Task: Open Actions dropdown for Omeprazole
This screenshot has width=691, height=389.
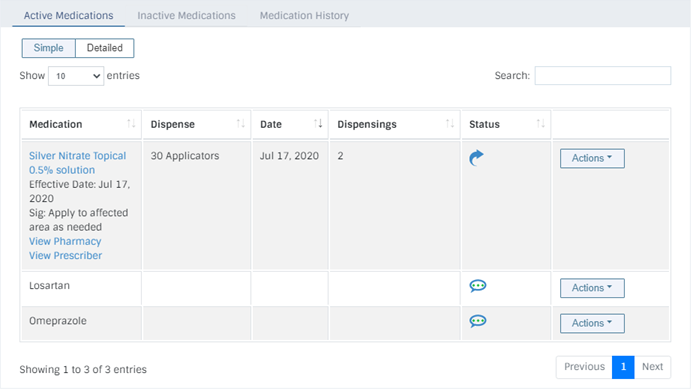Action: point(592,323)
